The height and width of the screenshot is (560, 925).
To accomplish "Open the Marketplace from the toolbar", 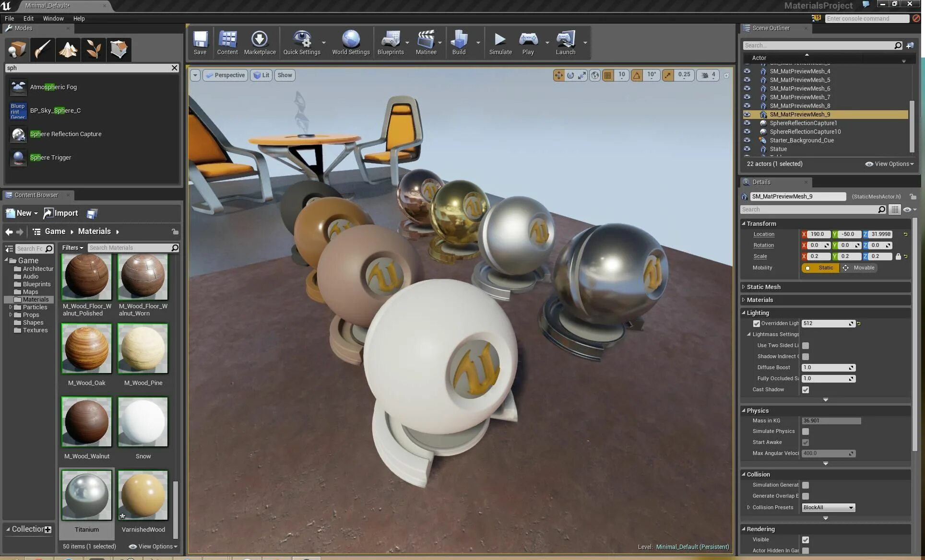I will tap(260, 42).
